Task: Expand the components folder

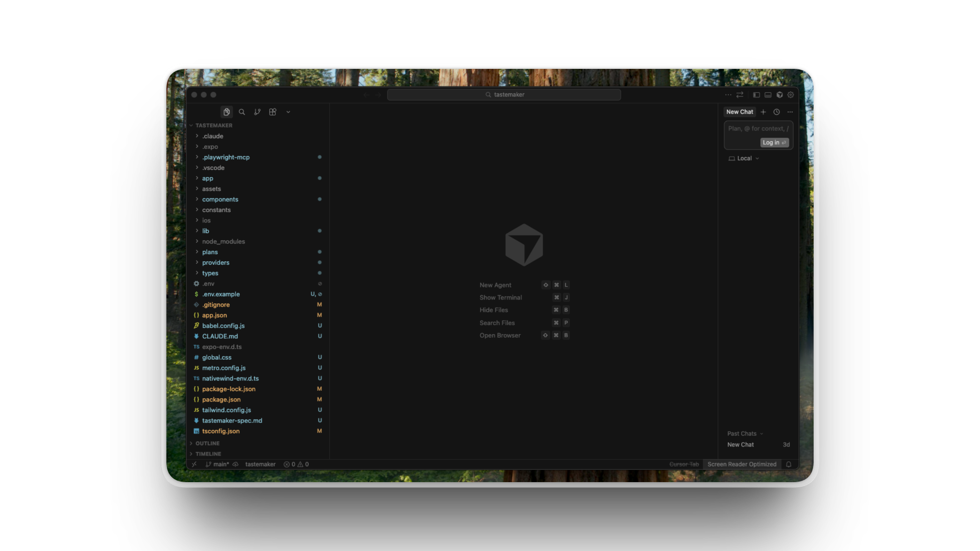Action: point(220,199)
